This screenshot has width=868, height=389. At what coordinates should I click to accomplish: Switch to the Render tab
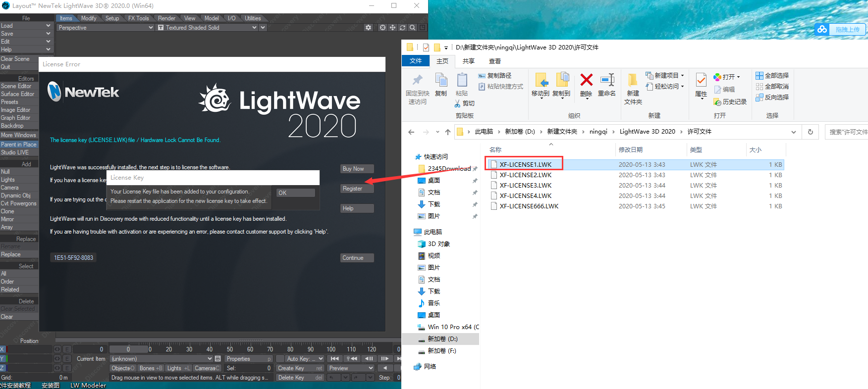[166, 18]
